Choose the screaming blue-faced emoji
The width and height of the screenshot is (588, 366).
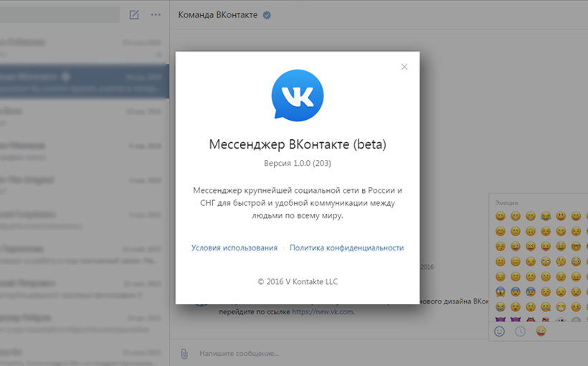[x=500, y=291]
